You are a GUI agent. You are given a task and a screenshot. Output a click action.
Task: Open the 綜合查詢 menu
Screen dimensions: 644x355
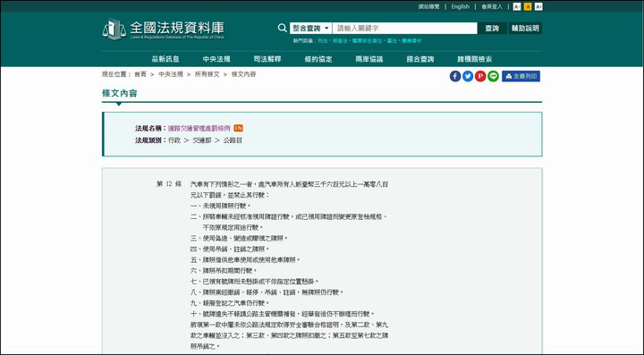[x=420, y=59]
